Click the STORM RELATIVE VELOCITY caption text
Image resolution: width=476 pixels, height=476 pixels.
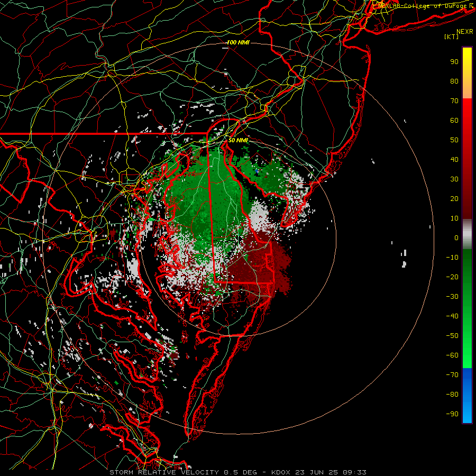(x=164, y=472)
